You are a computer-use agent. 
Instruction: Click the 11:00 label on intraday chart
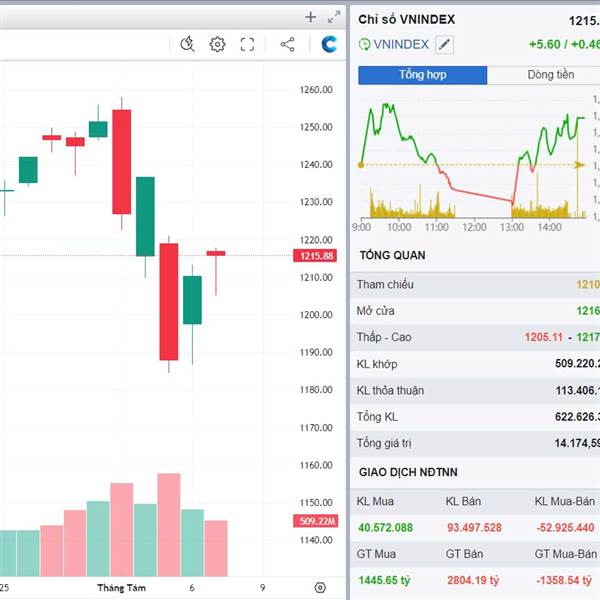[x=437, y=227]
